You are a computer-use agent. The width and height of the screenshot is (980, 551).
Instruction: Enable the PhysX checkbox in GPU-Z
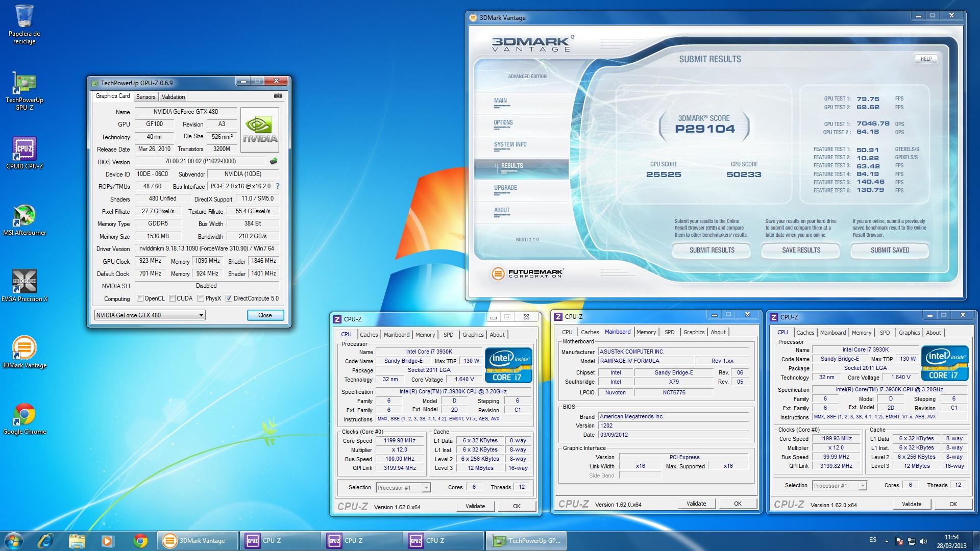tap(201, 298)
